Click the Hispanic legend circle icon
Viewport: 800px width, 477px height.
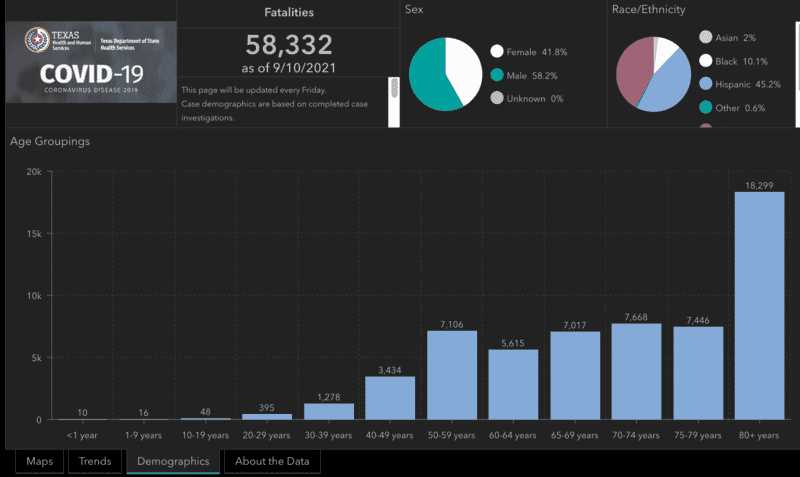coord(706,84)
